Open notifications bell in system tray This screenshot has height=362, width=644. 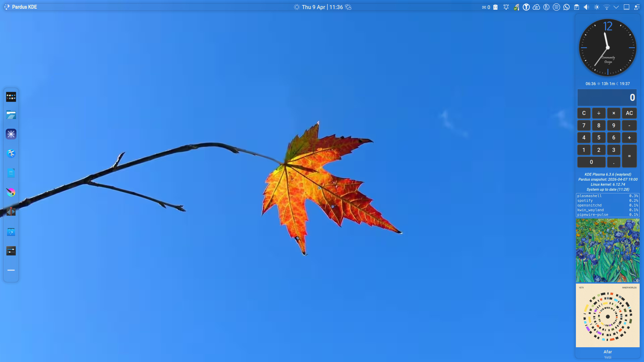pyautogui.click(x=506, y=7)
